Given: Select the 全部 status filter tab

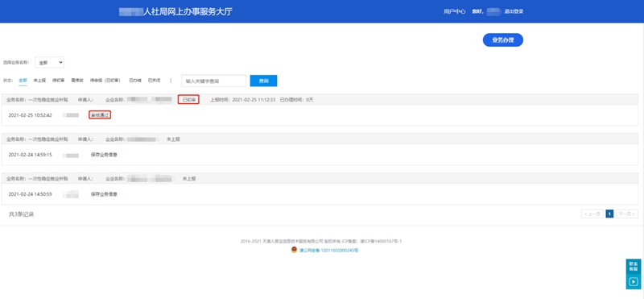Looking at the screenshot, I should [x=23, y=81].
